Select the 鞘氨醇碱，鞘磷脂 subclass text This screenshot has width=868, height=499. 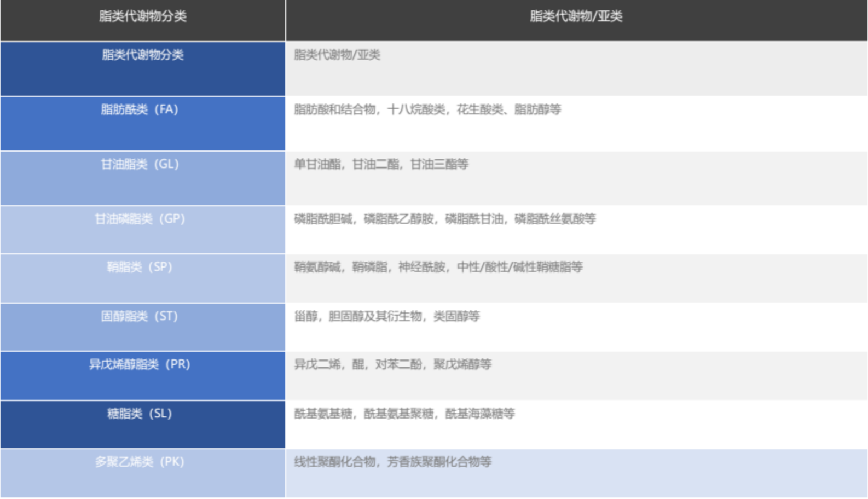[438, 267]
